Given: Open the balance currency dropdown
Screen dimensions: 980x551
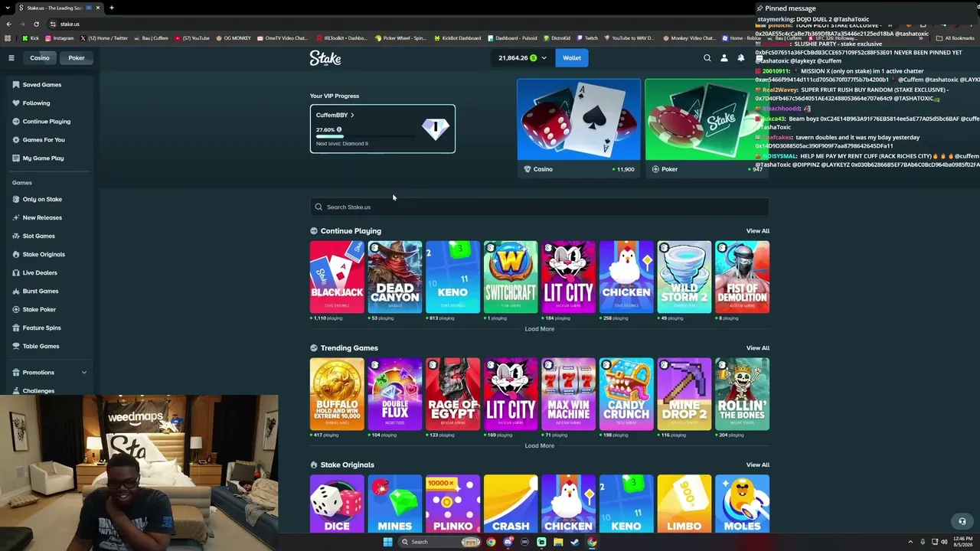Looking at the screenshot, I should pos(544,58).
